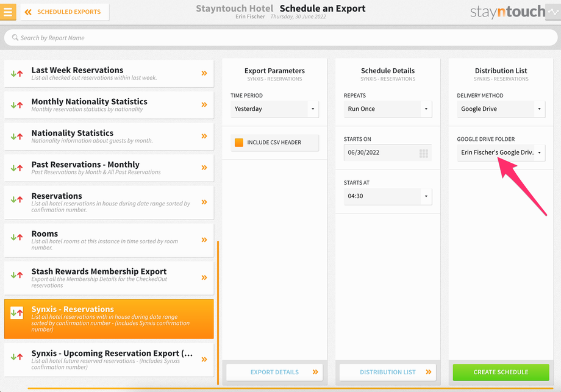Toggle the Include CSV Header checkbox

point(239,142)
